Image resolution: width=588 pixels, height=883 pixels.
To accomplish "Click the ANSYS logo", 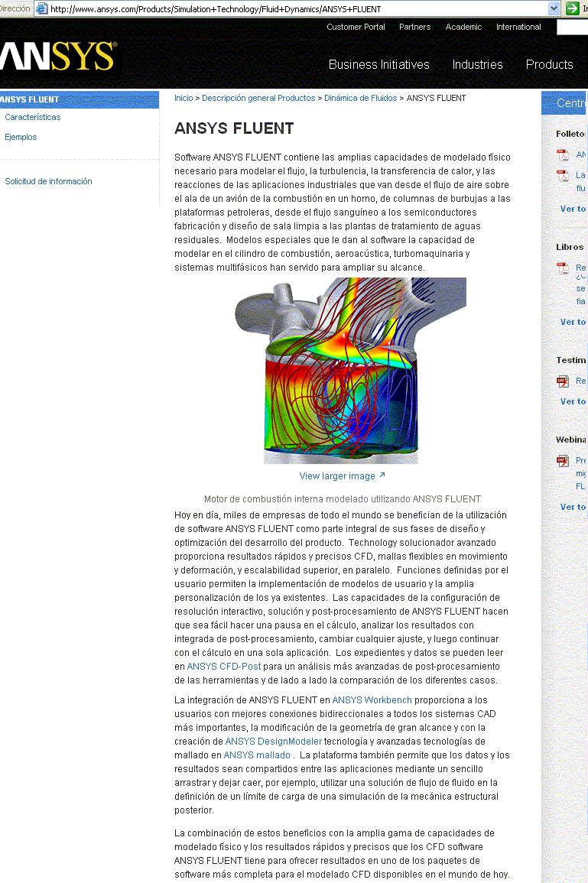I will (x=59, y=57).
